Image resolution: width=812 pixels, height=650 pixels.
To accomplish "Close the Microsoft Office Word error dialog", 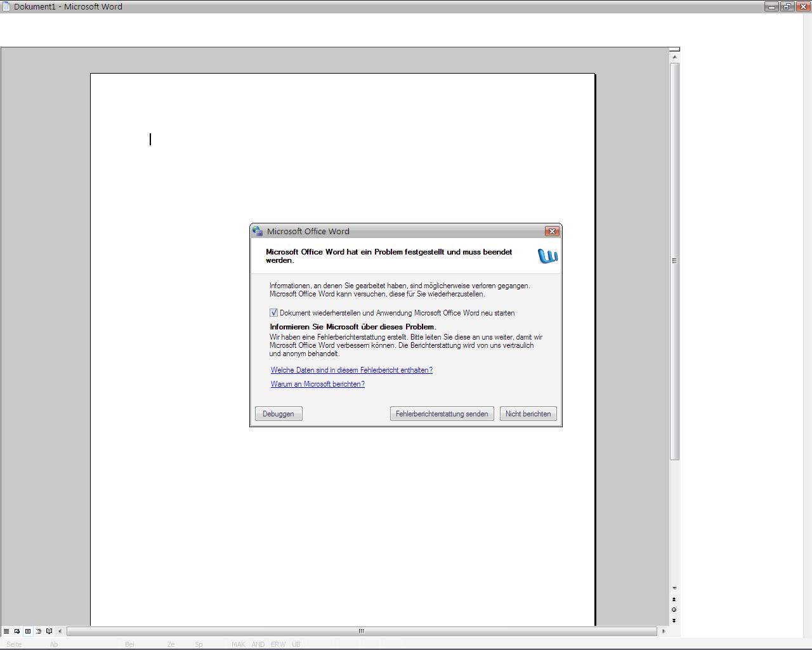I will tap(552, 232).
